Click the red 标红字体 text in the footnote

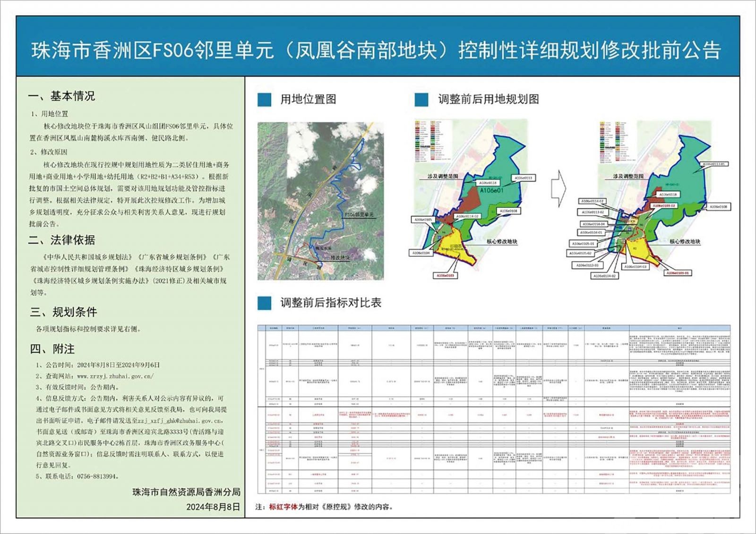[x=283, y=507]
